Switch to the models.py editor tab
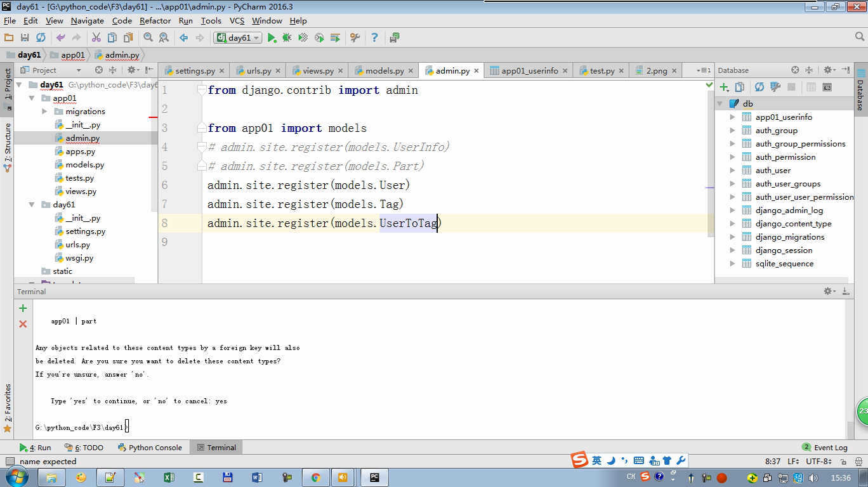 (384, 70)
